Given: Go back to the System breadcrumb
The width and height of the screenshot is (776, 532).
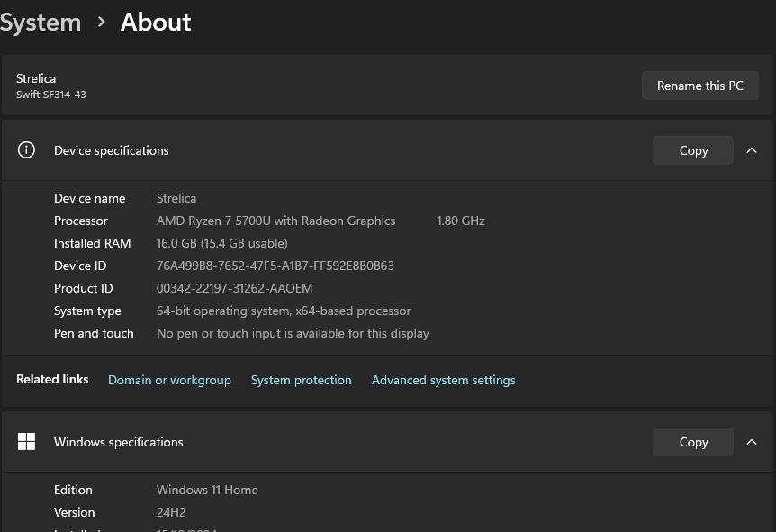Looking at the screenshot, I should (x=41, y=22).
